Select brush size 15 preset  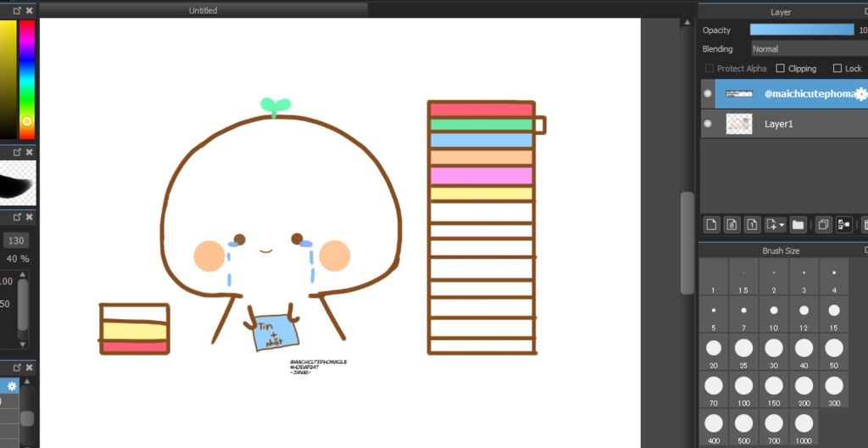click(834, 315)
